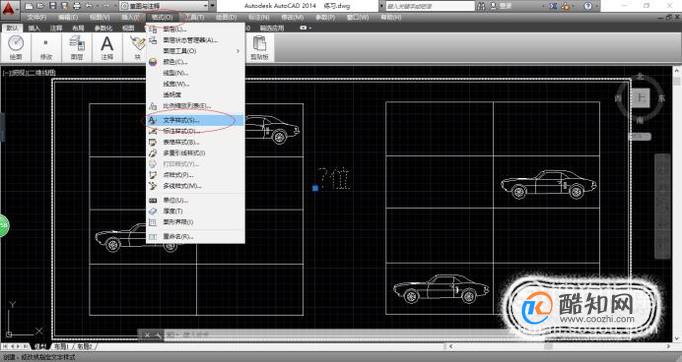Open the 文件(F) menu
The height and width of the screenshot is (362, 682).
(x=37, y=17)
